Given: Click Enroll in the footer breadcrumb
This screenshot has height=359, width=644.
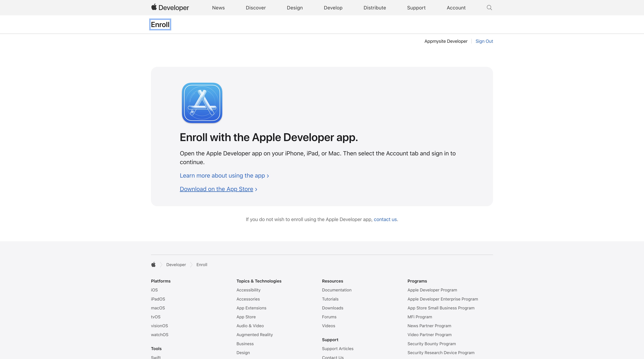Looking at the screenshot, I should (x=202, y=265).
